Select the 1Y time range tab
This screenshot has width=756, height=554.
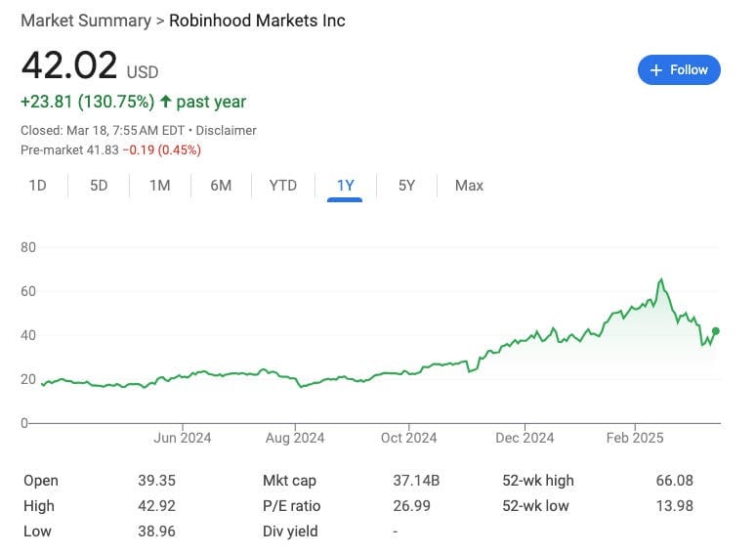click(x=345, y=186)
